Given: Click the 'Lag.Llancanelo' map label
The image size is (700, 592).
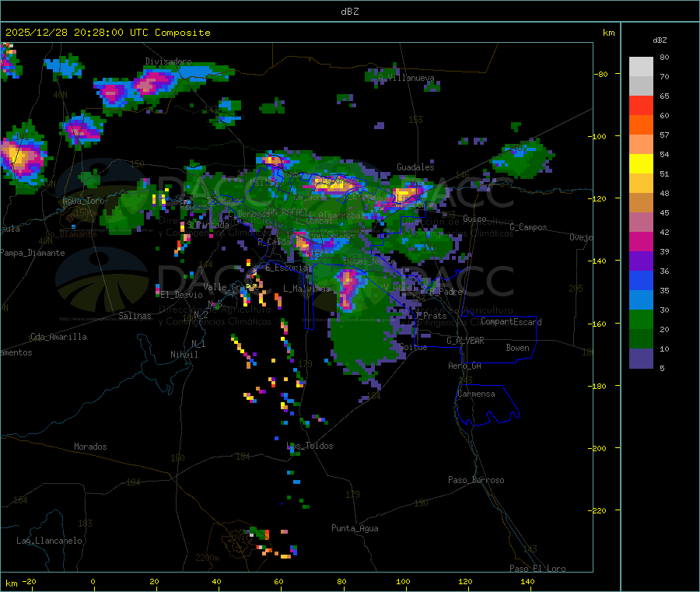Looking at the screenshot, I should pyautogui.click(x=49, y=541).
